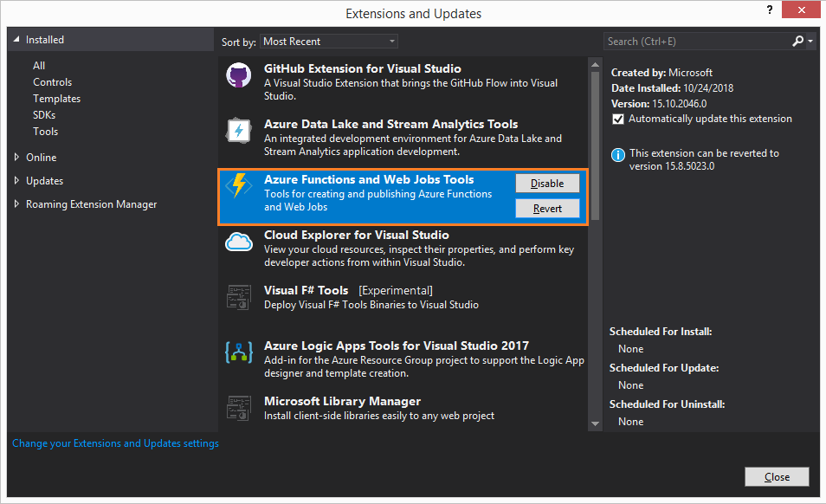Select the Tools category

[45, 132]
